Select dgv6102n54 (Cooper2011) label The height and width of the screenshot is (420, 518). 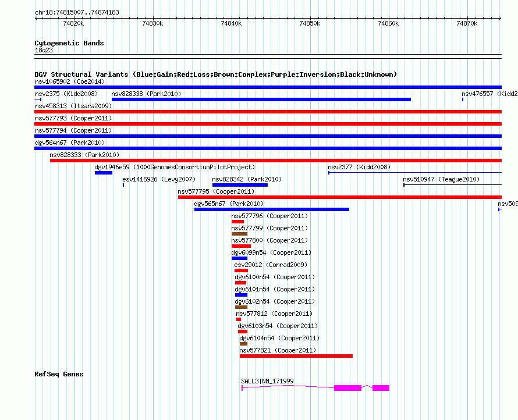275,301
